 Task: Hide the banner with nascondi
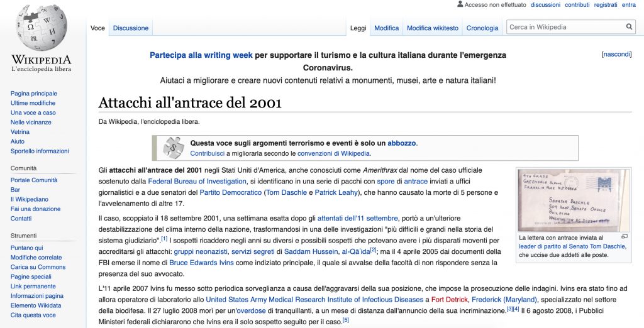point(616,54)
